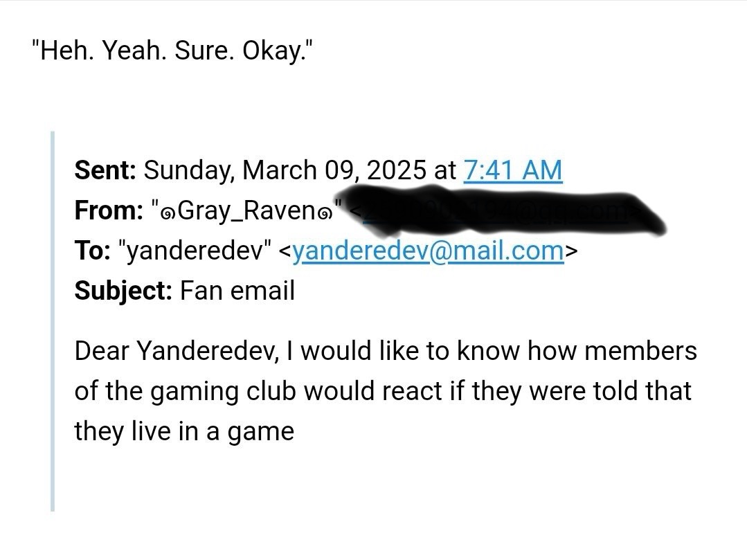Click the bold Subject: label
The height and width of the screenshot is (560, 747).
123,291
